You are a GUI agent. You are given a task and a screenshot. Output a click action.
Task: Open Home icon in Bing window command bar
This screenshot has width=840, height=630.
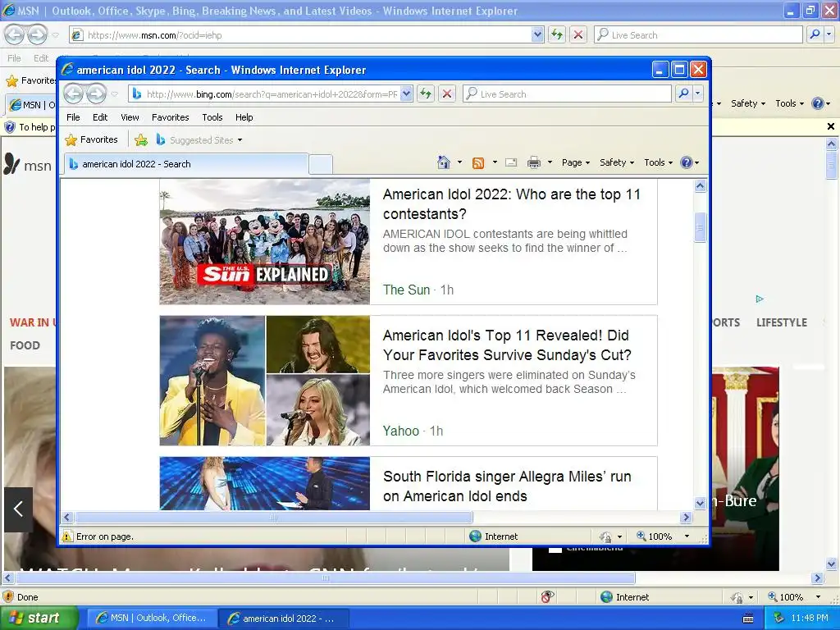pyautogui.click(x=444, y=162)
